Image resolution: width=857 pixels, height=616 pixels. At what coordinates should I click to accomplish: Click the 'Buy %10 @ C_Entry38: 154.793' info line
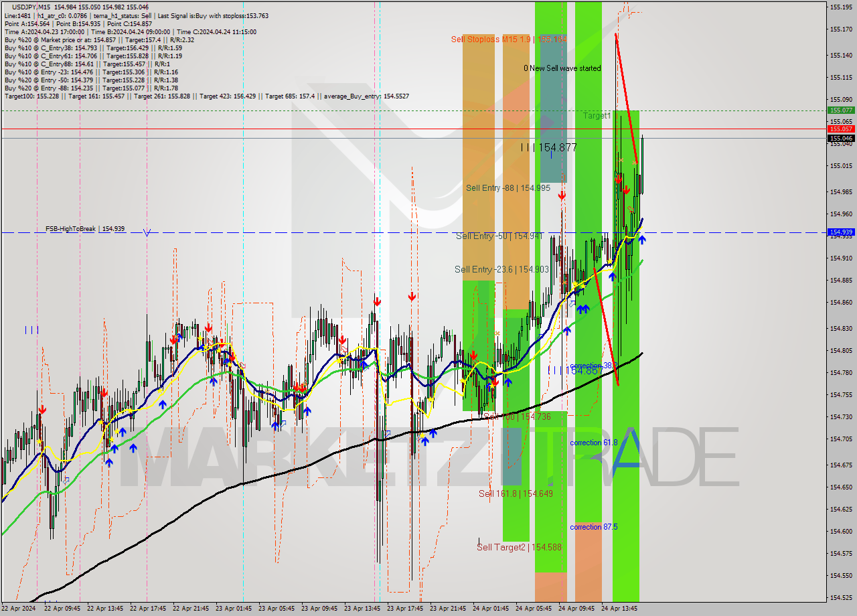tap(93, 48)
